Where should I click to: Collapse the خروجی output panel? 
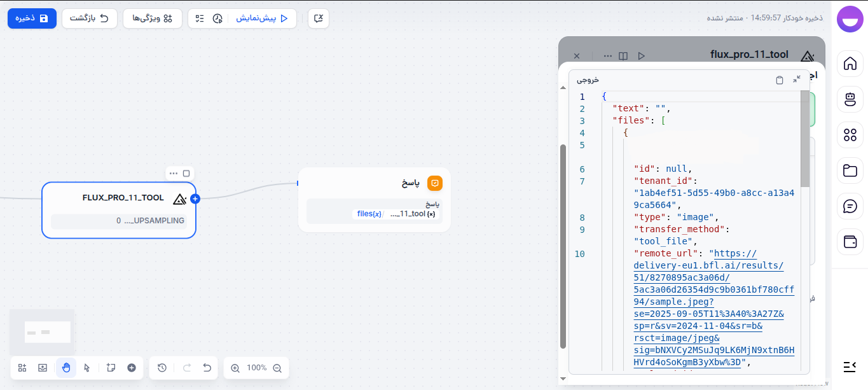tap(797, 80)
